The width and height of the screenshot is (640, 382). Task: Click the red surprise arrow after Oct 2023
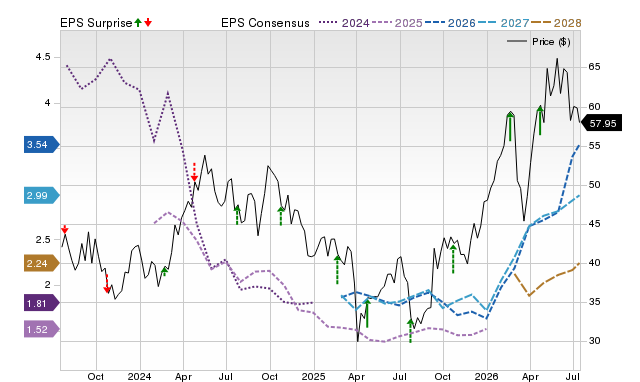click(107, 284)
